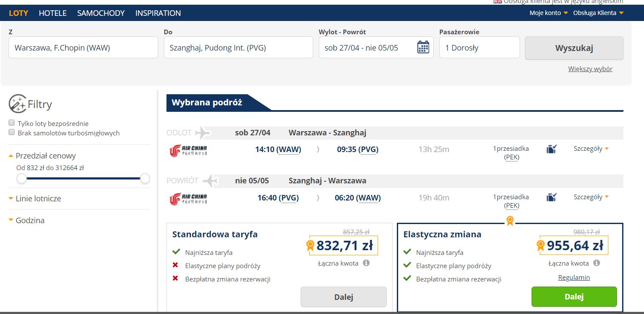The width and height of the screenshot is (644, 314).
Task: Click the date field sob 27/04 - nie 05/05
Action: coord(376,47)
